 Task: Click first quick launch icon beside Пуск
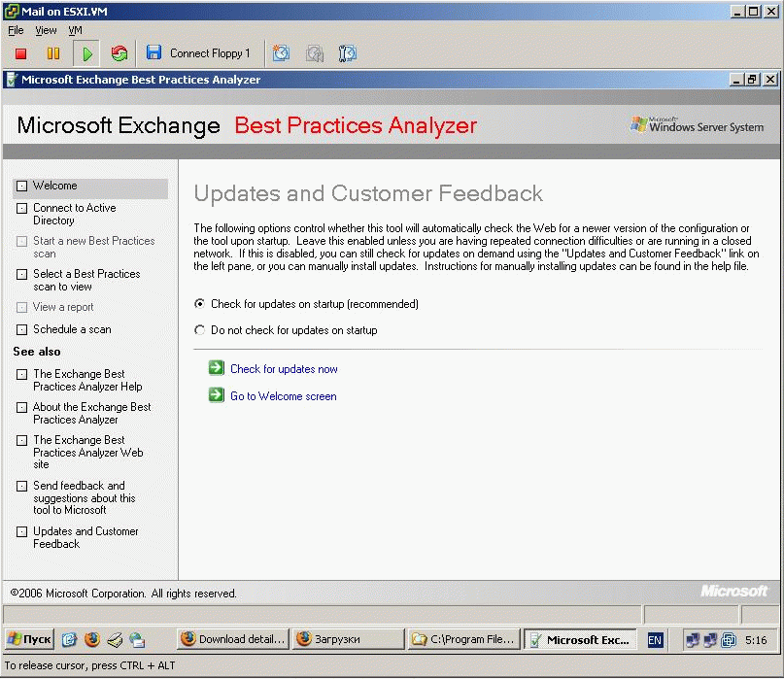(x=69, y=639)
